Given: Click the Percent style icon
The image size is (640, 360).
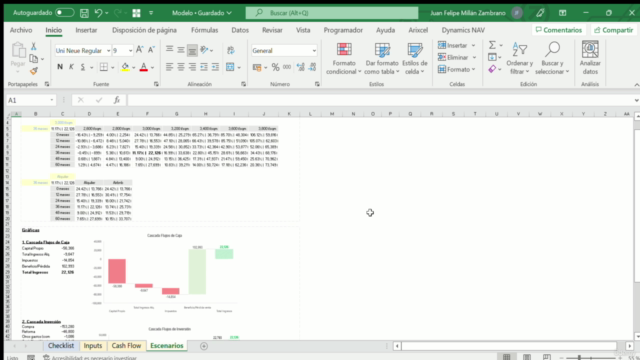Looking at the screenshot, I should tap(276, 67).
